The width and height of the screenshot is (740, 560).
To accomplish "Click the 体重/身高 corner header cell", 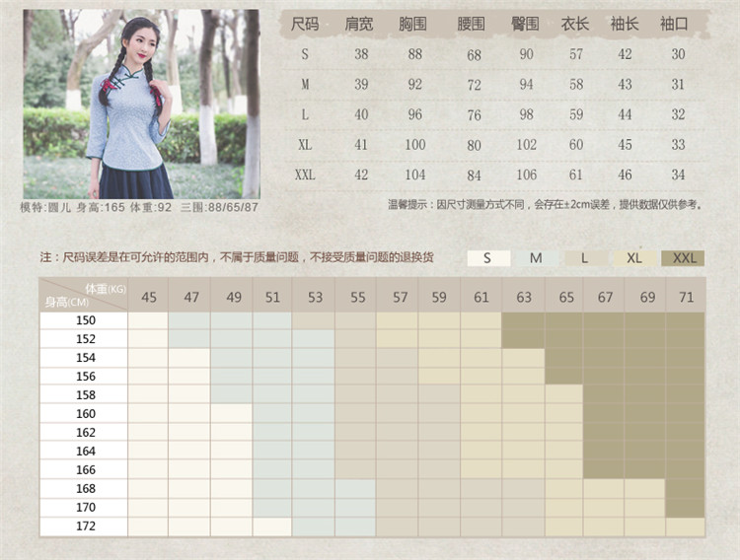I will point(85,295).
